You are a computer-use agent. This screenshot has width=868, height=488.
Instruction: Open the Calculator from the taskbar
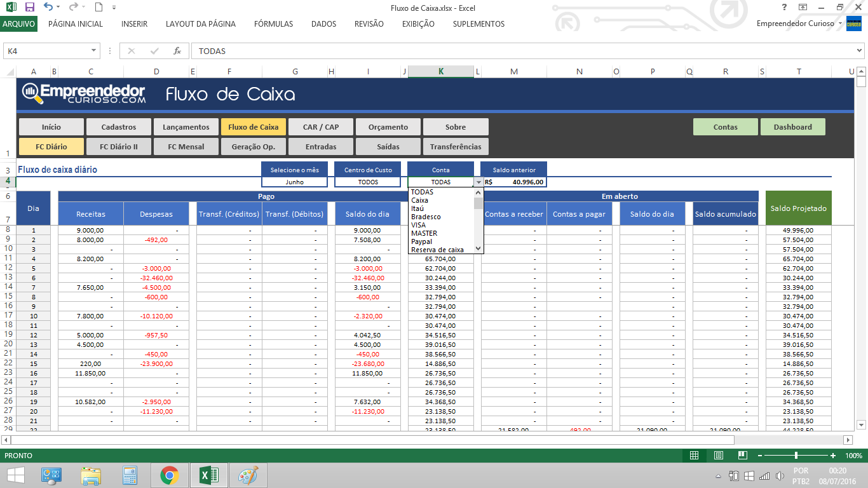point(130,474)
